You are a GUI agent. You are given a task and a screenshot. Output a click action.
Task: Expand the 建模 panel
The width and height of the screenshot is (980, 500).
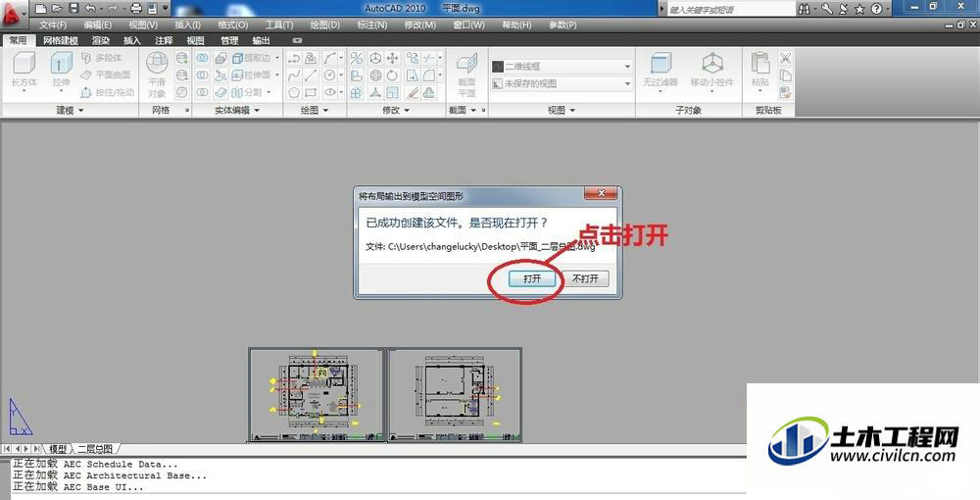point(70,110)
